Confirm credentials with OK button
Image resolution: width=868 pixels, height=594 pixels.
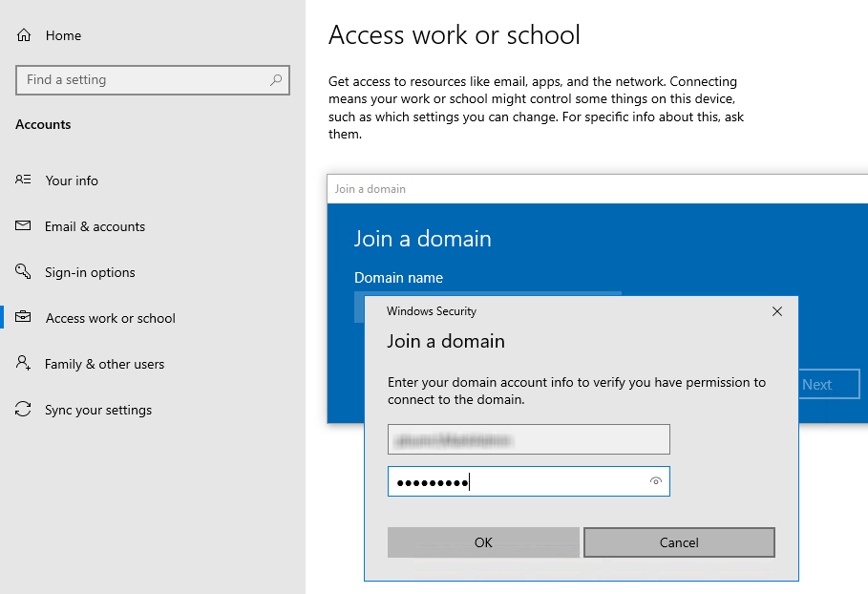coord(483,542)
